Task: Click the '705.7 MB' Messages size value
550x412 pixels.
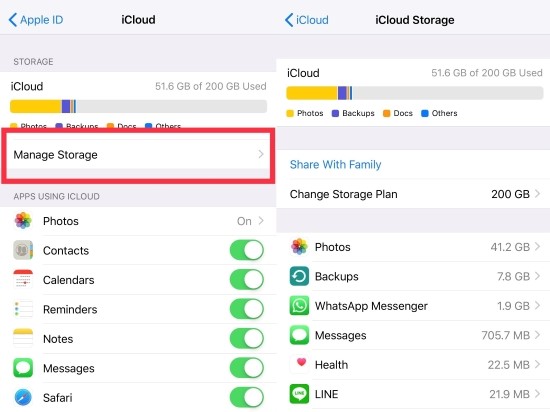Action: tap(505, 335)
